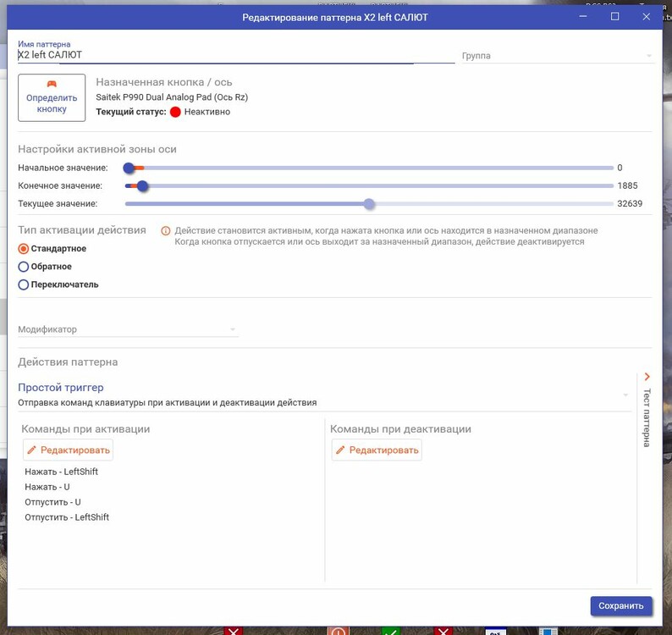Click the Конечное значение slider handle
Screen dimensions: 672x635
(143, 186)
